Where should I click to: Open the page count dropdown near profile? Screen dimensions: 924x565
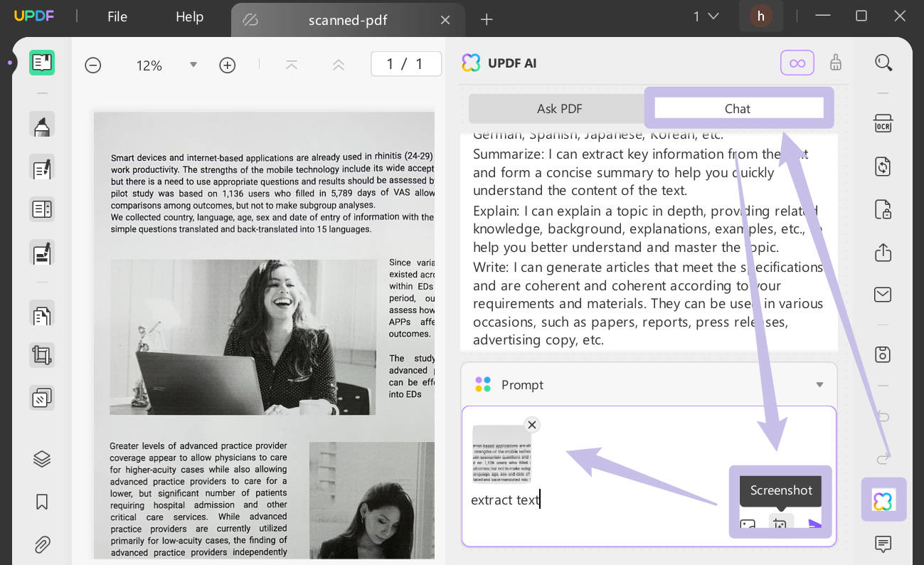point(705,16)
